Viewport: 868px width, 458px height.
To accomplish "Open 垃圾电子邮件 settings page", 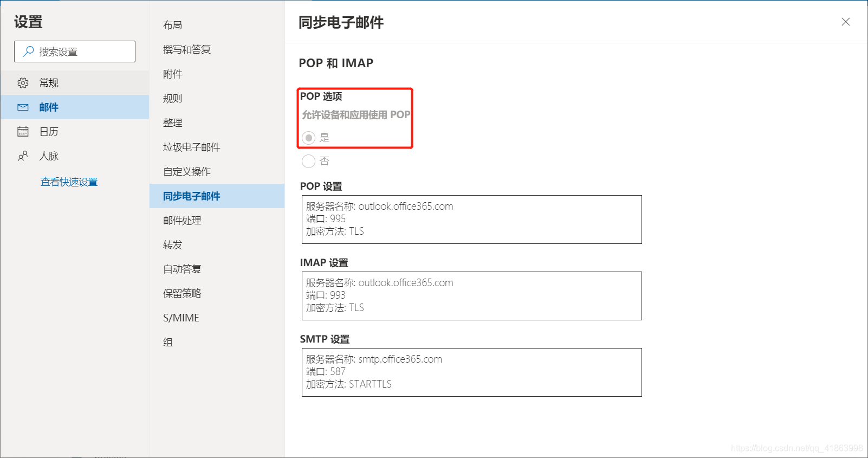I will click(217, 147).
